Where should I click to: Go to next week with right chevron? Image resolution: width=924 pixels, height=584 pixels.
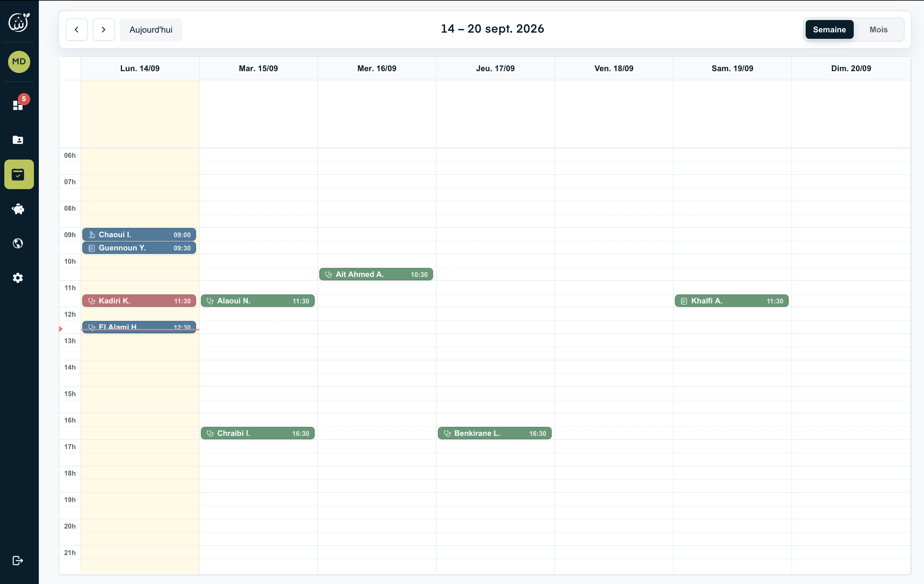pyautogui.click(x=104, y=30)
